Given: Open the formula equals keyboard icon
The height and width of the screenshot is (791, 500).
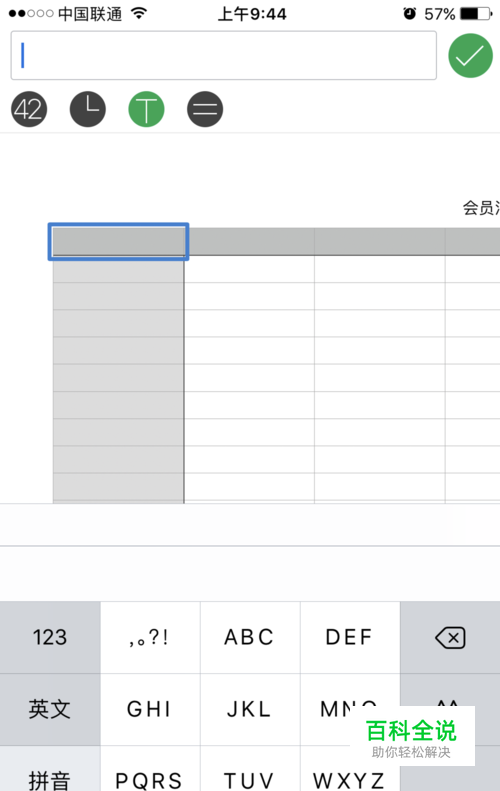Looking at the screenshot, I should coord(205,109).
